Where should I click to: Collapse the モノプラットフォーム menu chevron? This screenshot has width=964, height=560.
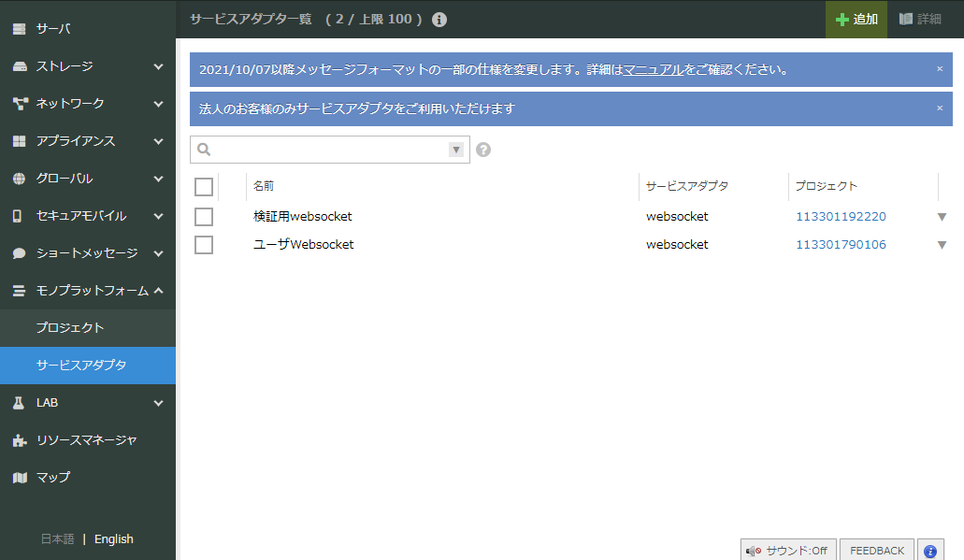pos(159,290)
